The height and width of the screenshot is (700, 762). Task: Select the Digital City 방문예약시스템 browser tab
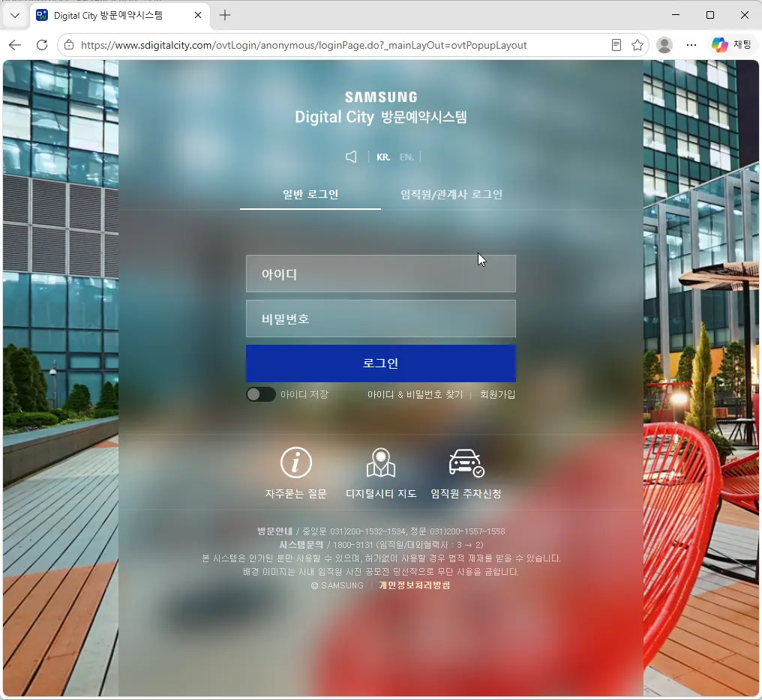pyautogui.click(x=120, y=16)
